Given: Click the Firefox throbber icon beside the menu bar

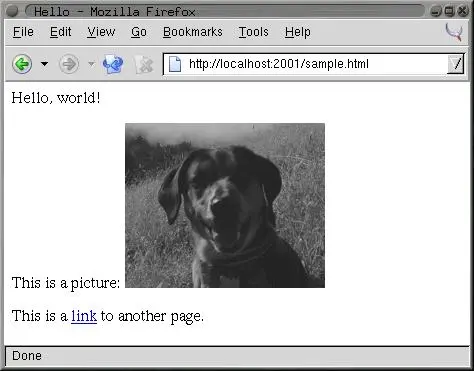Looking at the screenshot, I should coord(455,32).
